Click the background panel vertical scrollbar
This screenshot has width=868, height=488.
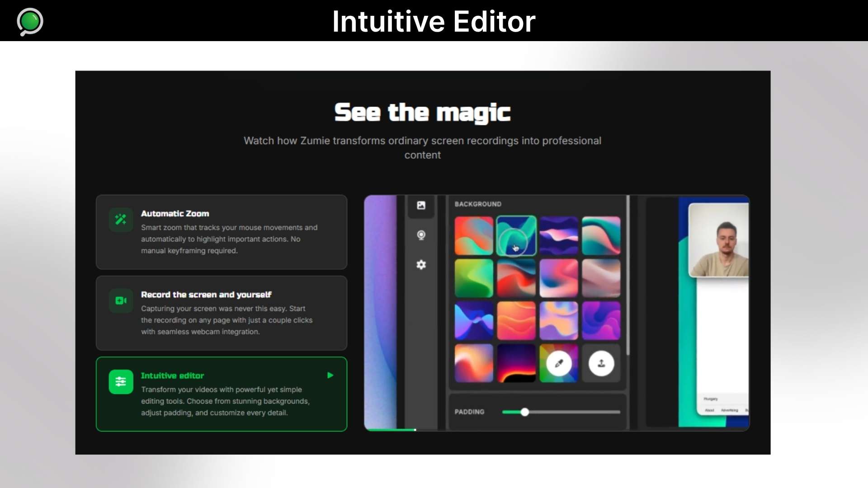click(627, 276)
